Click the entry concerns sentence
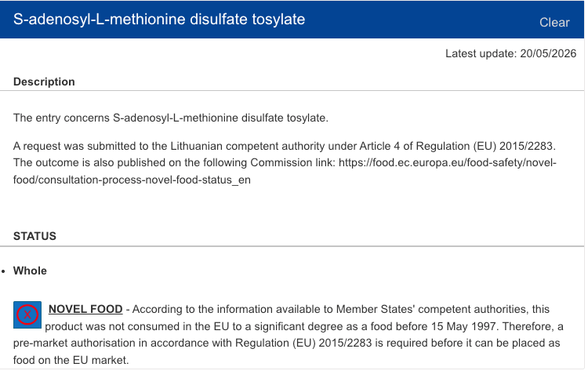Viewport: 588px width, 378px height. coord(171,118)
